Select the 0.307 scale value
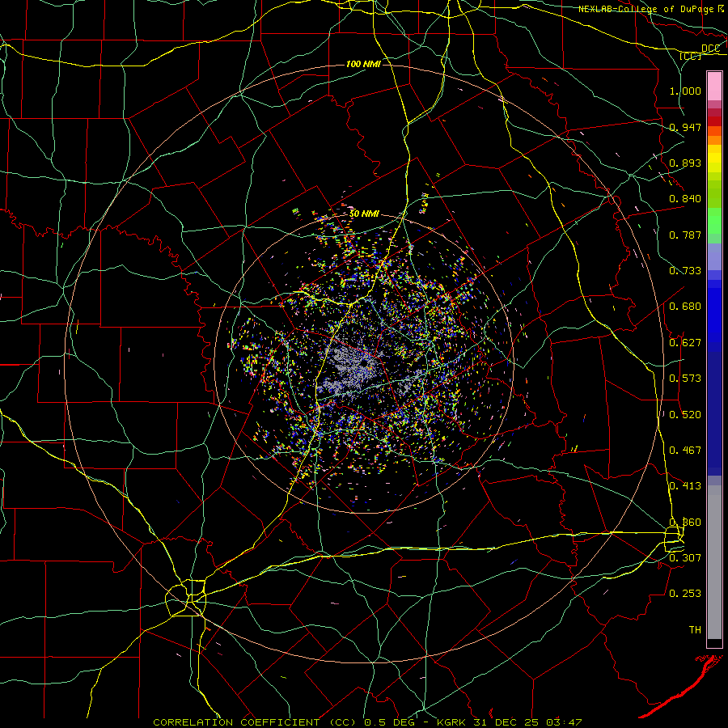The height and width of the screenshot is (728, 728). pyautogui.click(x=685, y=557)
